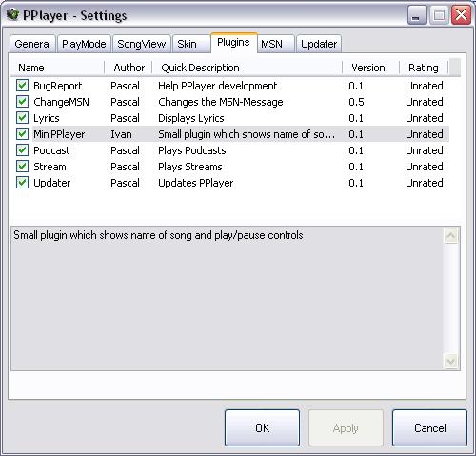The height and width of the screenshot is (456, 476).
Task: Uncheck the Stream plugin checkbox
Action: [x=22, y=167]
